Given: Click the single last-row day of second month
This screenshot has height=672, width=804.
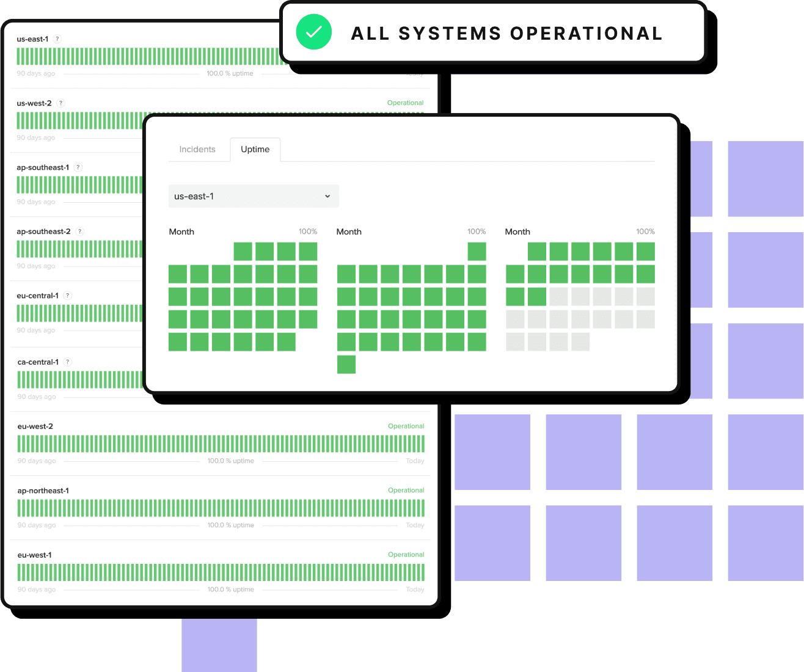Looking at the screenshot, I should tap(346, 365).
